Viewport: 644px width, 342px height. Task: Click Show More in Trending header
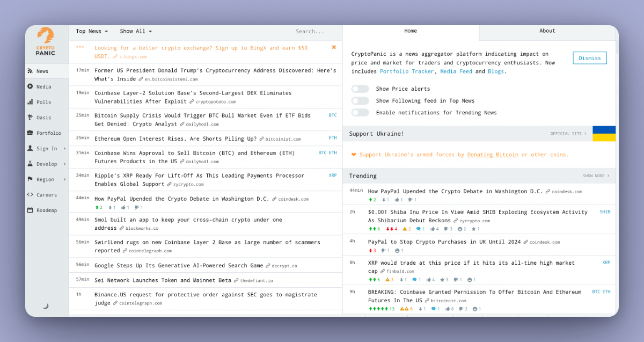pos(596,176)
